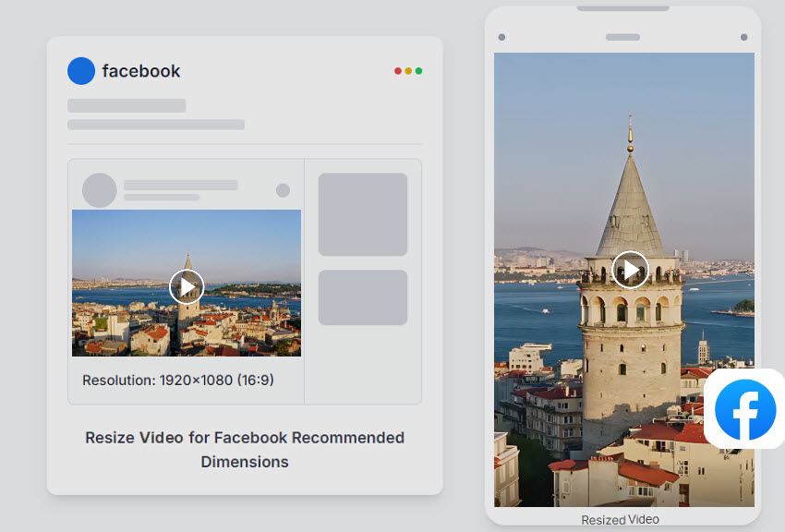This screenshot has height=532, width=785.
Task: Click 'Resize Video for Facebook Recommended Dimensions' heading
Action: click(245, 450)
